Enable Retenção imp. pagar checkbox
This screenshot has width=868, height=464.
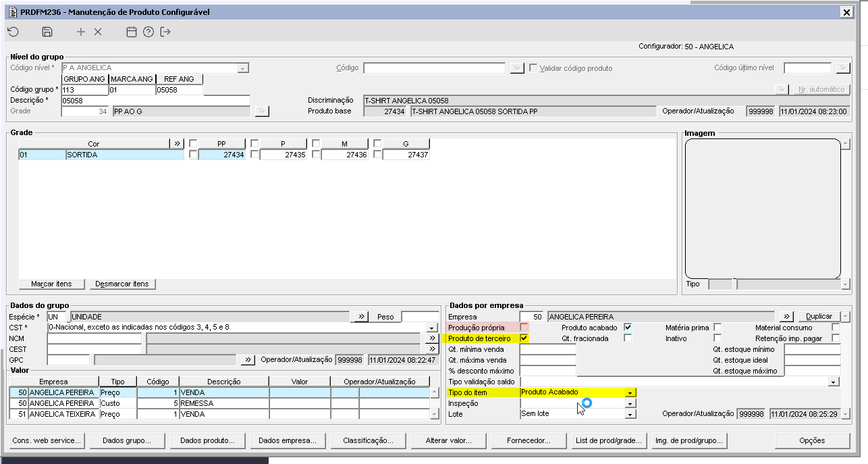point(836,338)
